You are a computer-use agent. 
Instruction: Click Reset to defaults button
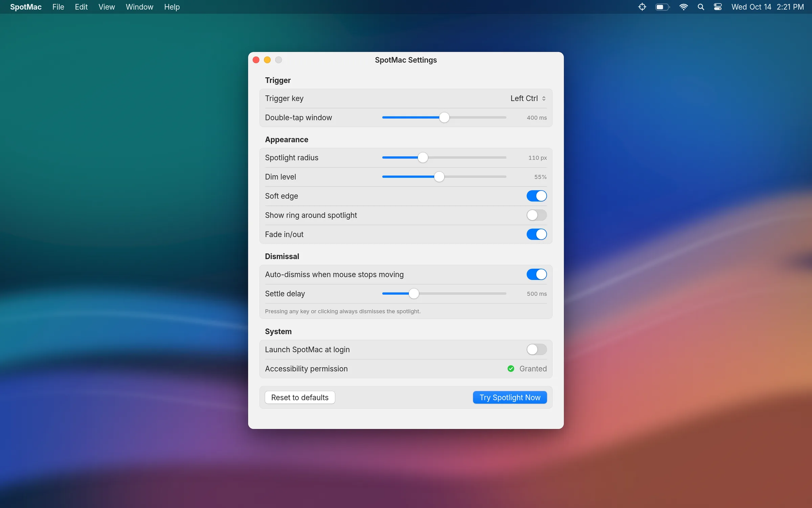tap(300, 397)
